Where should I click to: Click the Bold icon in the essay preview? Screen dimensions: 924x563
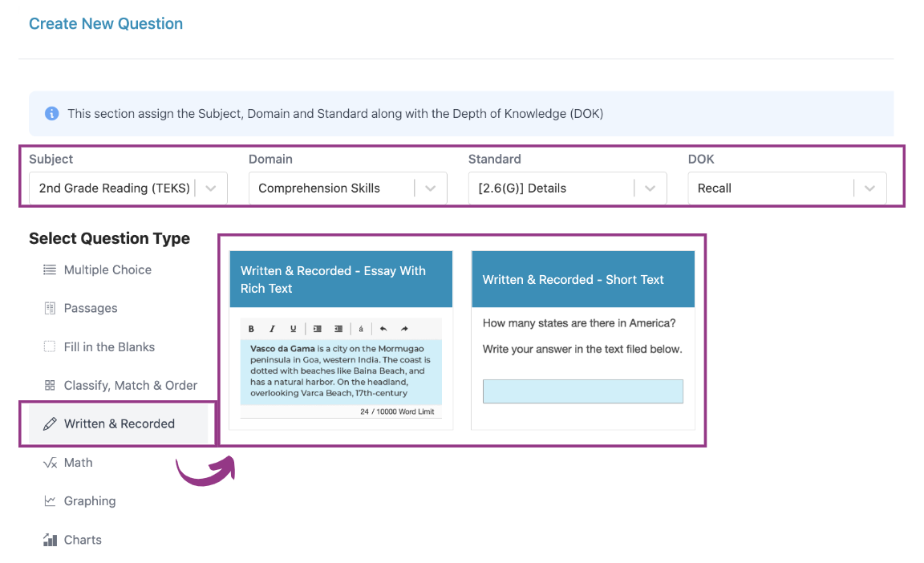click(x=251, y=329)
